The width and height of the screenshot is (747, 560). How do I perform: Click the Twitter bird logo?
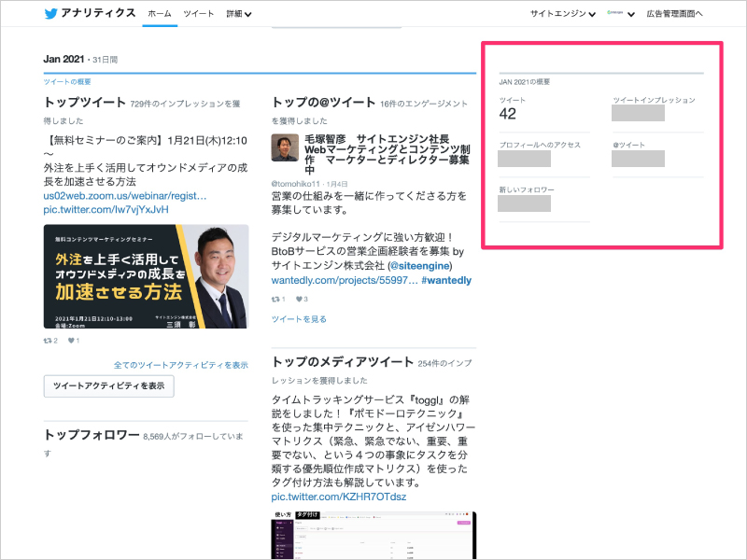tap(50, 13)
